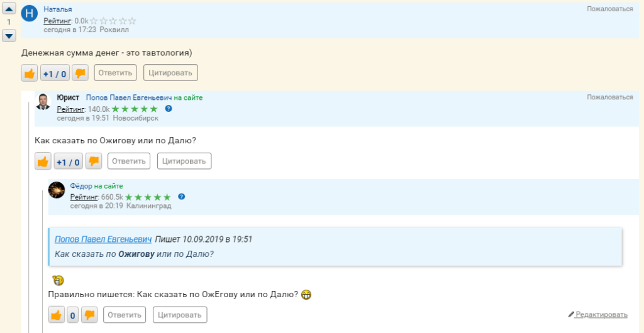The image size is (644, 333).
Task: Click the lawyer's avatar photo
Action: [43, 102]
